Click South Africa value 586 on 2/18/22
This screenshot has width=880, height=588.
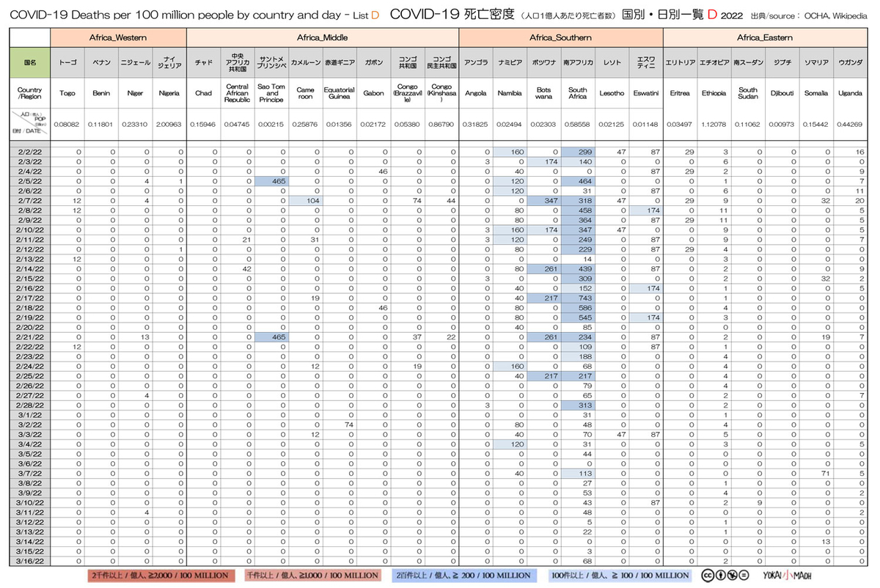(577, 307)
